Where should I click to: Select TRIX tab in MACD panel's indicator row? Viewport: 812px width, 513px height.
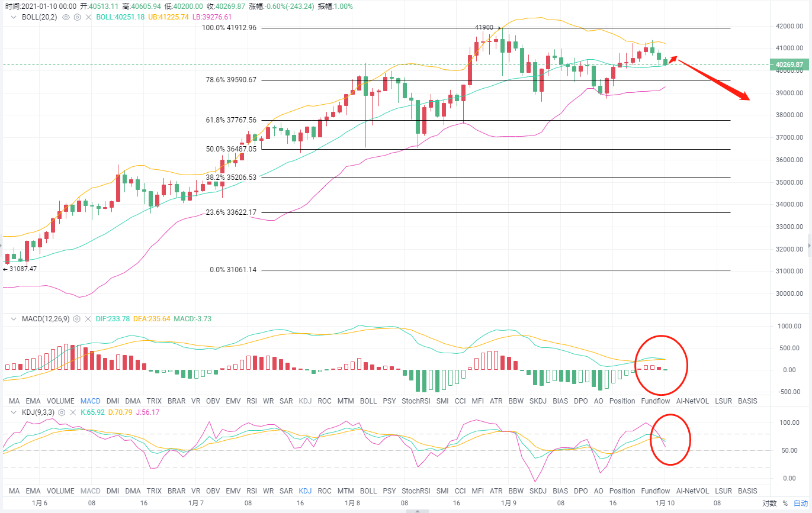[154, 401]
